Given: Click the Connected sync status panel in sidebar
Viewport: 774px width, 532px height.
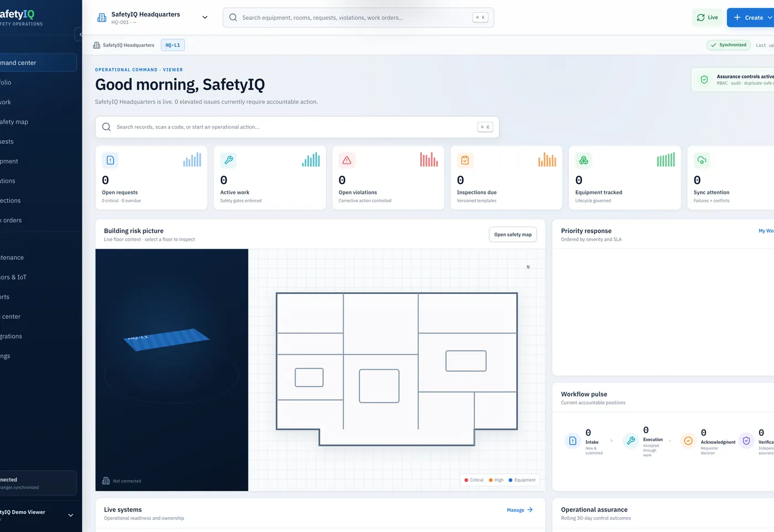Looking at the screenshot, I should [38, 483].
